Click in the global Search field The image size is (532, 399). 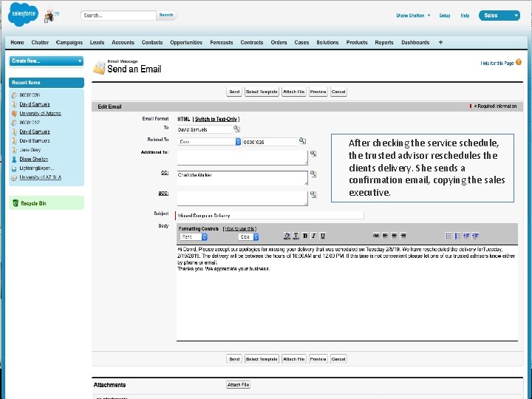coord(118,16)
